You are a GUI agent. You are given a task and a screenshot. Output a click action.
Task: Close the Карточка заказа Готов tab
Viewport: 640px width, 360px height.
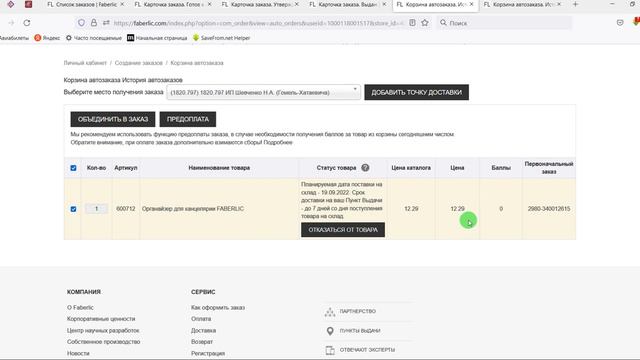209,4
